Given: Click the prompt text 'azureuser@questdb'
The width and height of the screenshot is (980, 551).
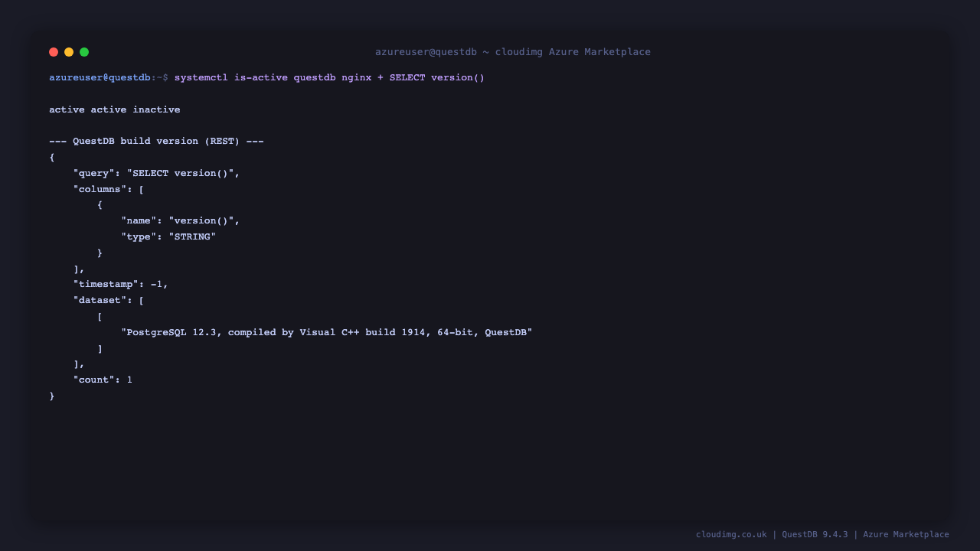Looking at the screenshot, I should [100, 77].
